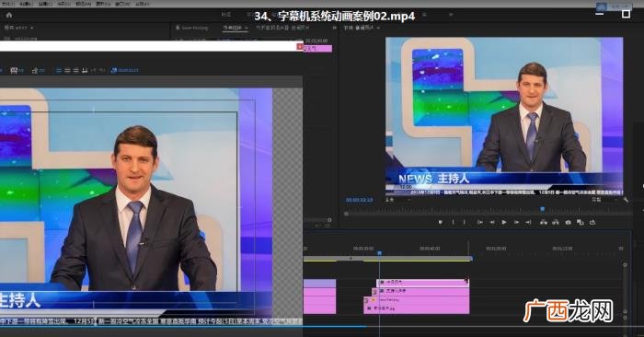Click the Add Marker button in program monitor
The height and width of the screenshot is (337, 644).
(x=440, y=222)
